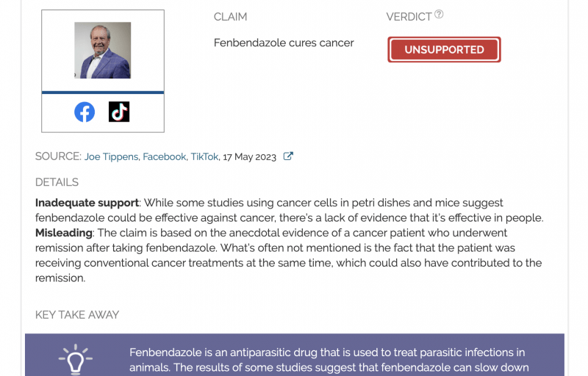The height and width of the screenshot is (376, 588).
Task: Click the bold Inadequate support text
Action: point(87,203)
